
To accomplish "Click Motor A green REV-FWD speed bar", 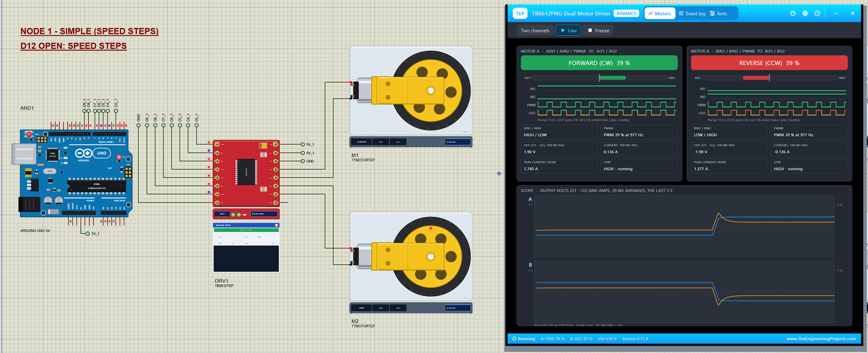I will (612, 78).
